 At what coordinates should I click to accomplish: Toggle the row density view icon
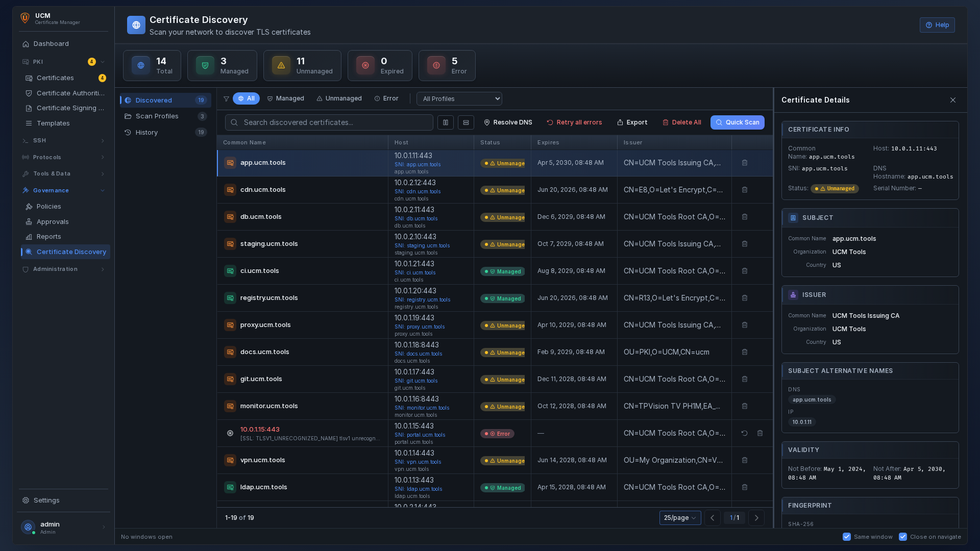tap(466, 122)
